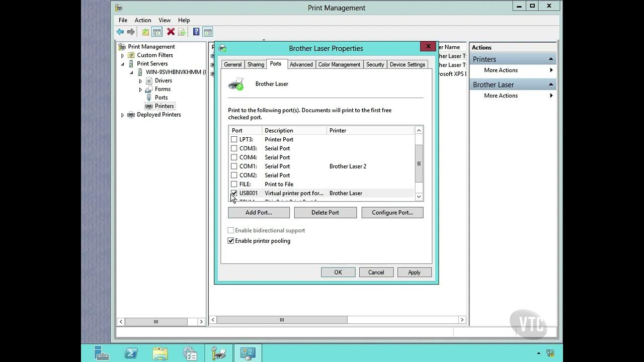
Task: Click Cancel in Brother Laser Properties
Action: point(376,273)
